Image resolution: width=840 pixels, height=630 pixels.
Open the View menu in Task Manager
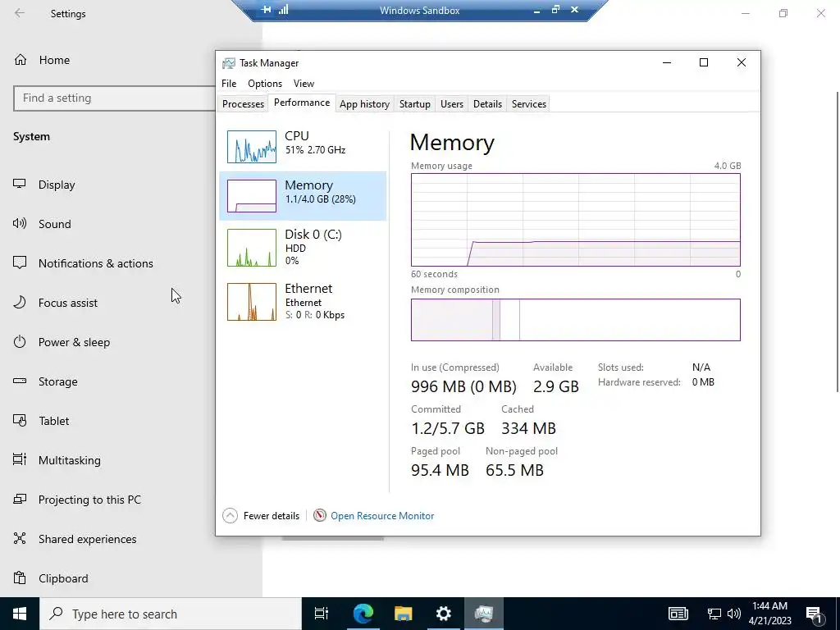(304, 84)
